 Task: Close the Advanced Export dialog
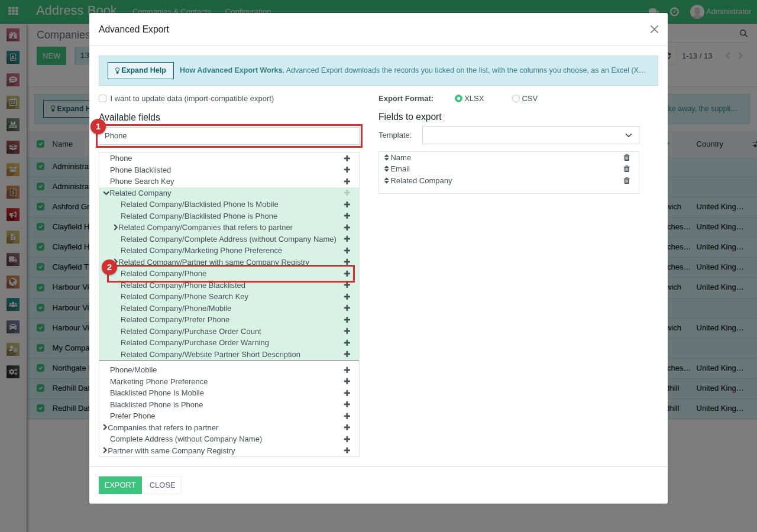pos(654,29)
